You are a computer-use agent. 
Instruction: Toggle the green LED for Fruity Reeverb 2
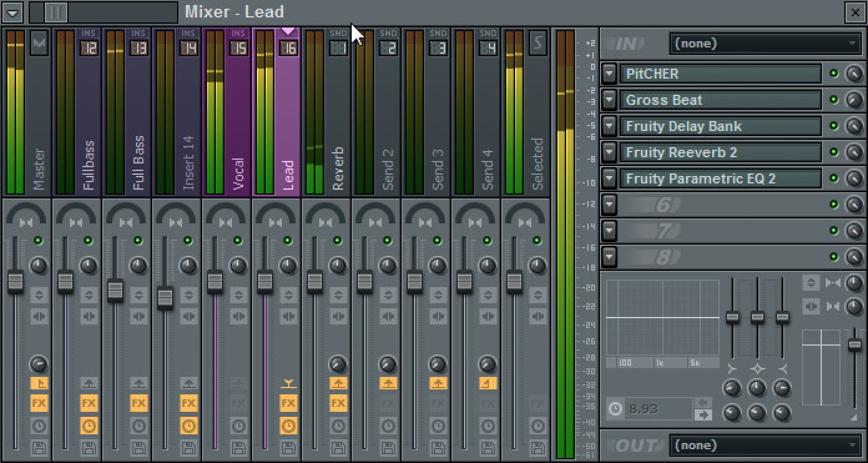pos(834,152)
